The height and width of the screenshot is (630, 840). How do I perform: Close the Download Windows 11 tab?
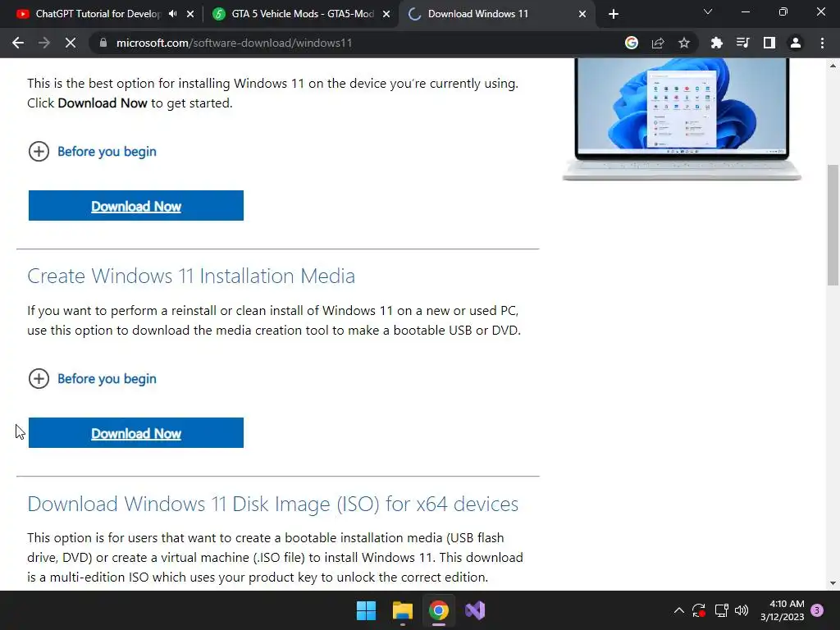[582, 14]
